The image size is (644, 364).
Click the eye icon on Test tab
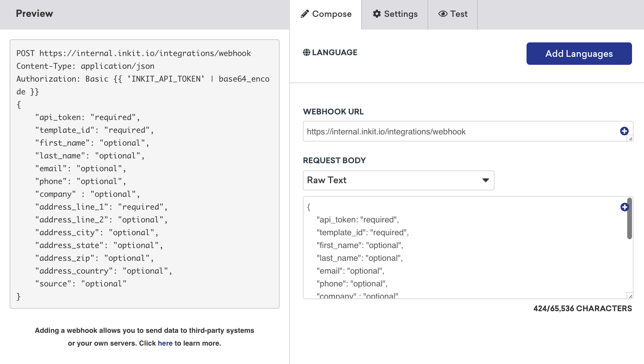click(x=443, y=14)
